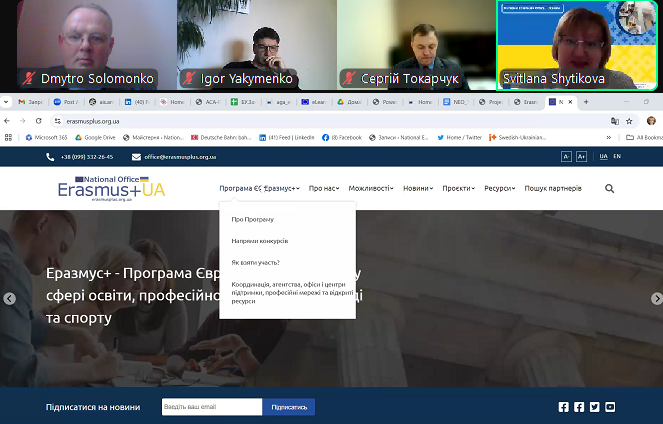Expand the Ресурси menu
663x424 pixels.
point(499,188)
